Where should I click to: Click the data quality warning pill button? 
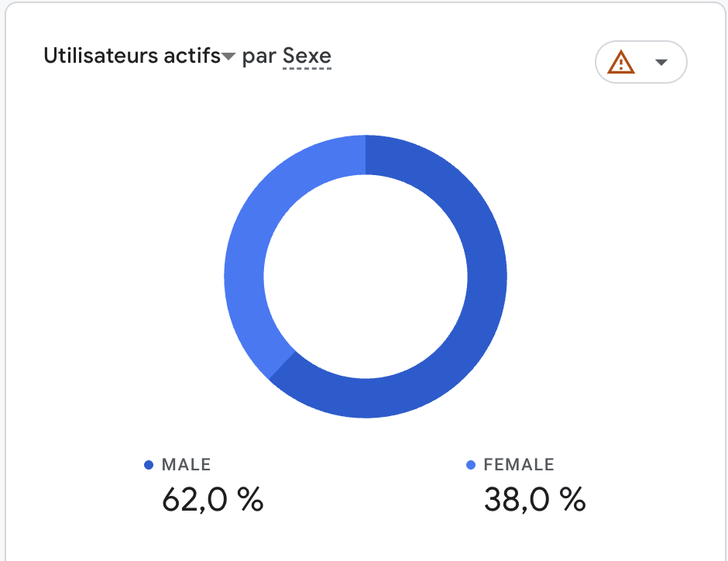pyautogui.click(x=640, y=62)
